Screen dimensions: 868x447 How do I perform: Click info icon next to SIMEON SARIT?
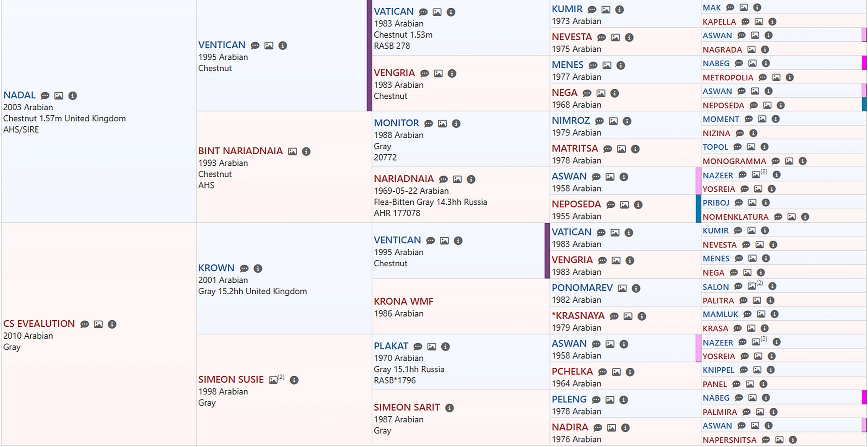coord(449,408)
